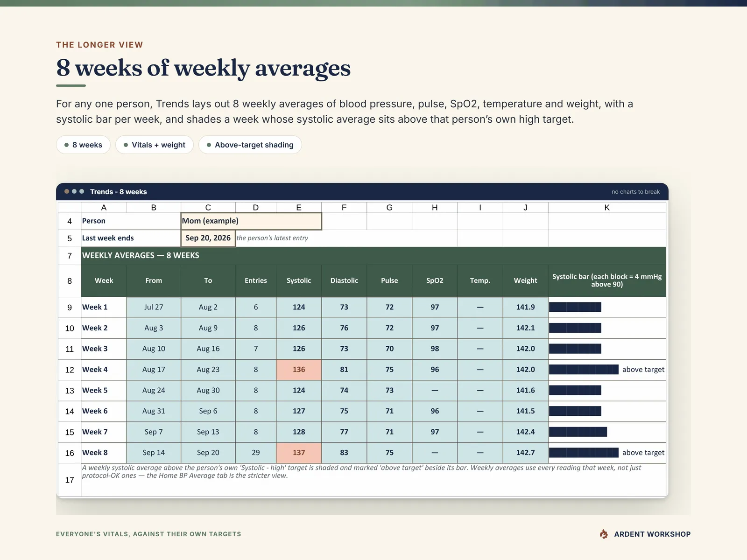The image size is (747, 560).
Task: Click the 'Weight' column heading cell
Action: click(x=526, y=280)
